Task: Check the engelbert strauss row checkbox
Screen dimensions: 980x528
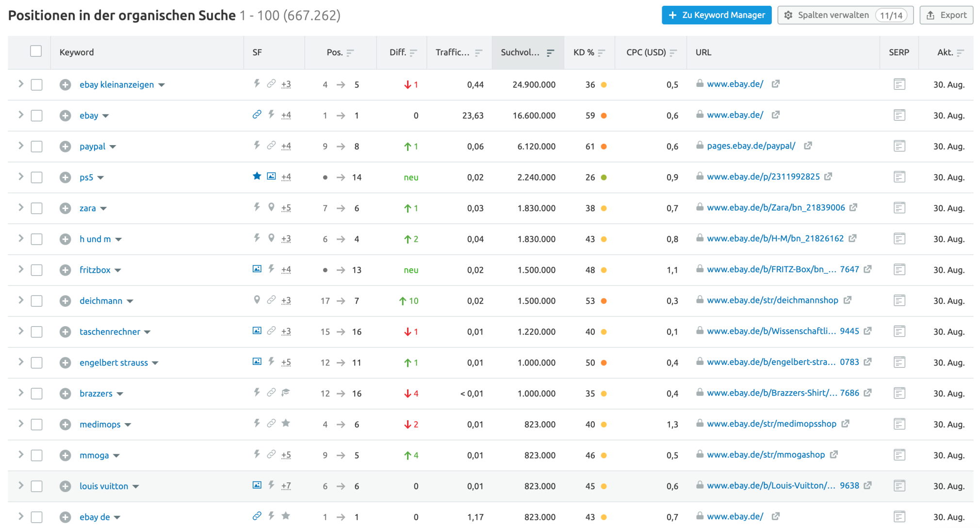Action: 36,363
